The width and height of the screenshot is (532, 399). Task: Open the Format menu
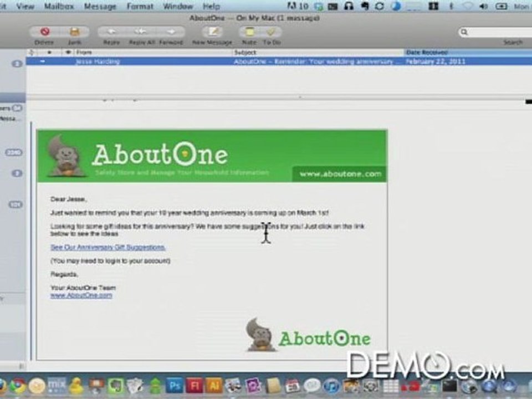[x=140, y=6]
